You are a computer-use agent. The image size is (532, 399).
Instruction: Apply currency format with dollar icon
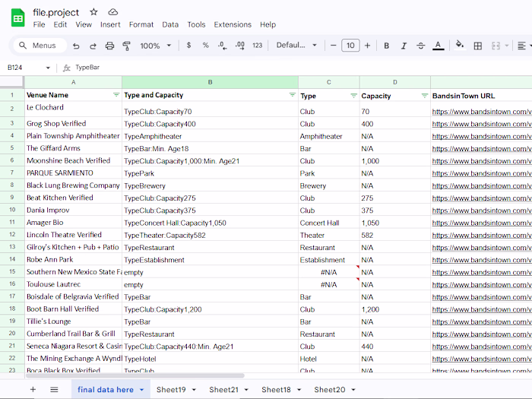coord(188,46)
